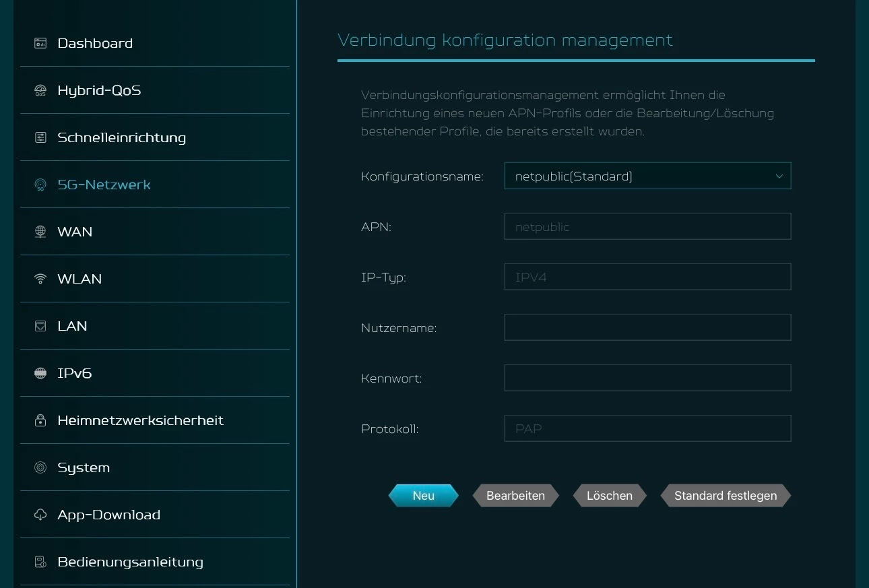Viewport: 869px width, 588px height.
Task: Click the 'Konfigurationsname:' label
Action: (x=422, y=176)
